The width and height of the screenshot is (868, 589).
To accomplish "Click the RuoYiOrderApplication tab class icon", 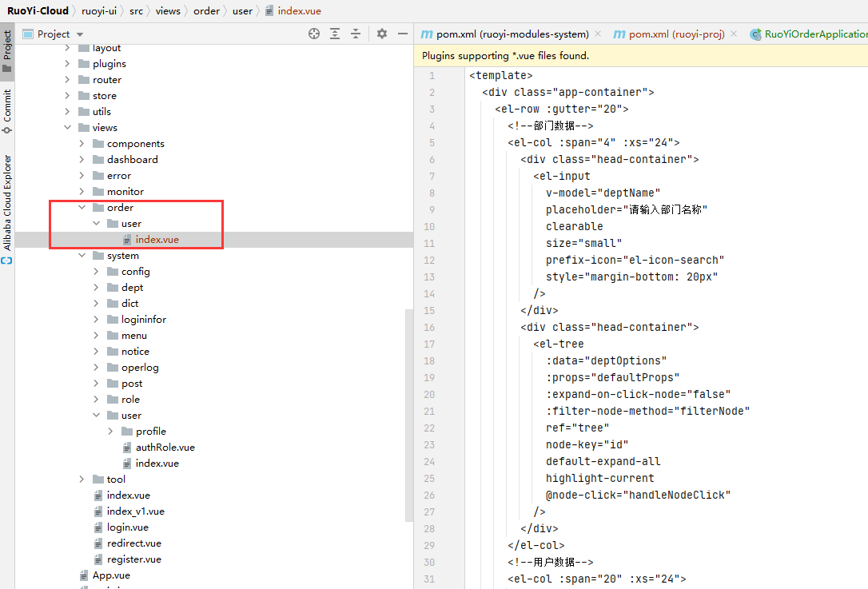I will pyautogui.click(x=755, y=34).
